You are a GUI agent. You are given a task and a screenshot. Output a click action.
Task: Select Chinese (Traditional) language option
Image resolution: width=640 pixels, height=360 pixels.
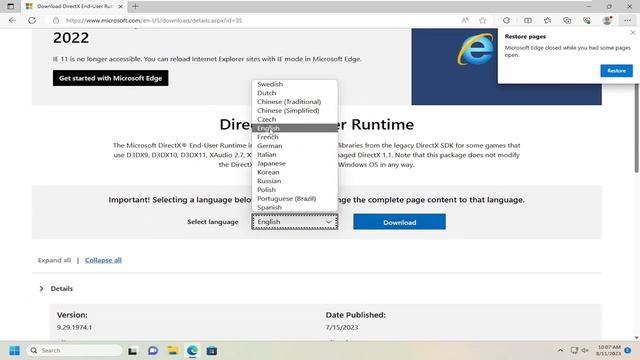294,102
